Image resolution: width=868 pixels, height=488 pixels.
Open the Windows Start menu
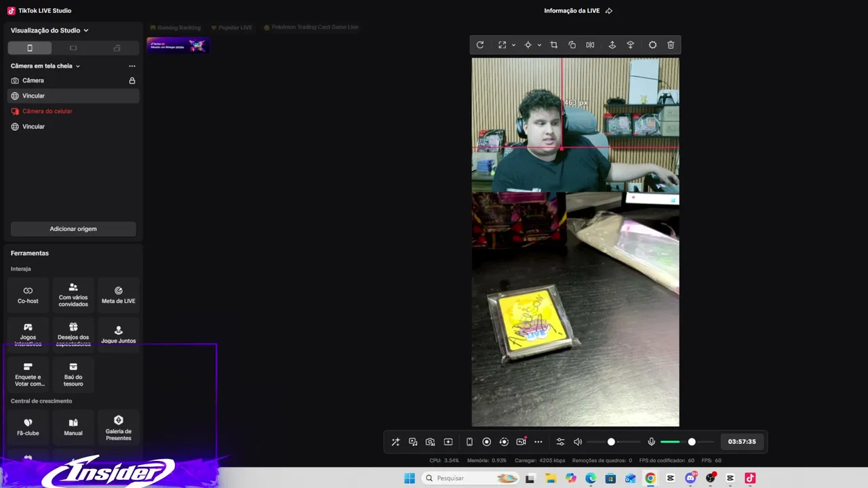pos(410,479)
